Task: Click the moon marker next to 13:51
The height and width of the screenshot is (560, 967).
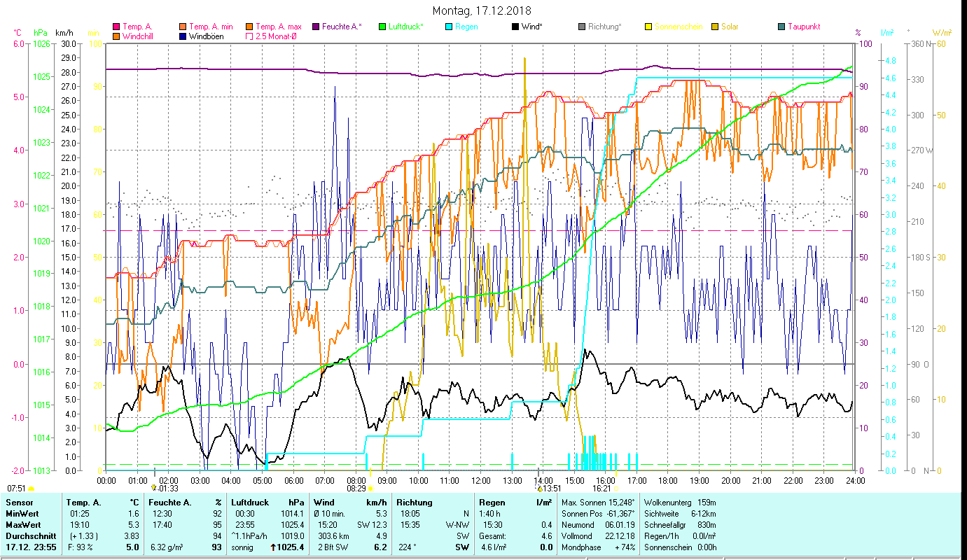Action: [x=539, y=488]
